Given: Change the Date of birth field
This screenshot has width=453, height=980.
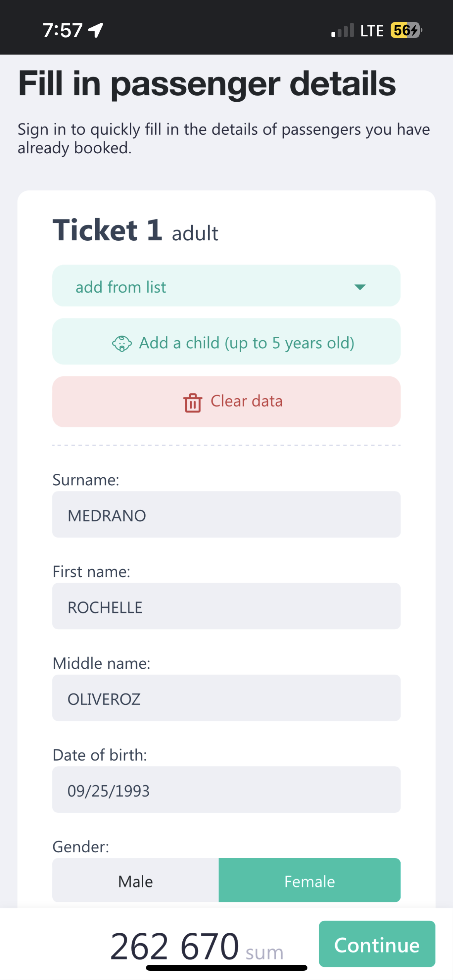Looking at the screenshot, I should pos(226,790).
